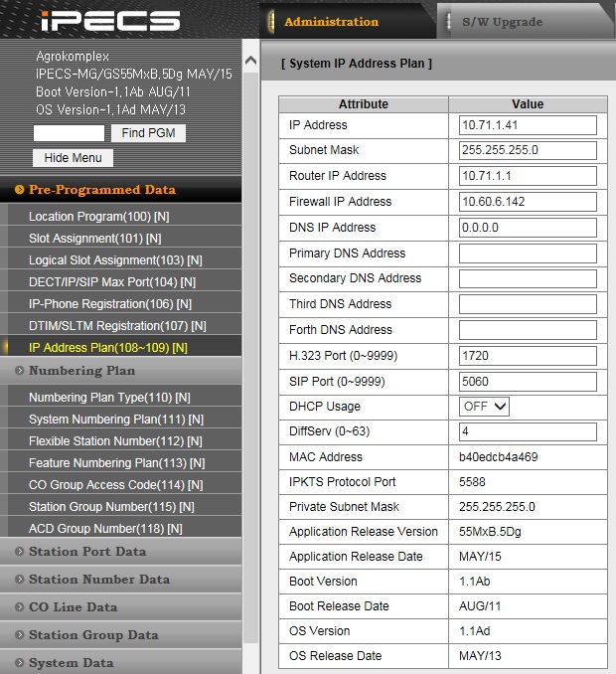
Task: Open IP-Phone Registration(106) page
Action: [110, 304]
